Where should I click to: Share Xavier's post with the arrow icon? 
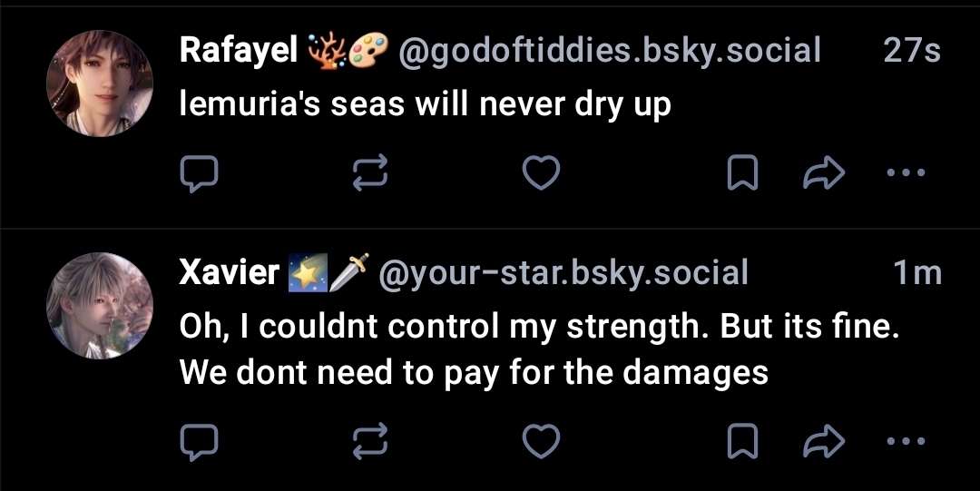point(824,441)
